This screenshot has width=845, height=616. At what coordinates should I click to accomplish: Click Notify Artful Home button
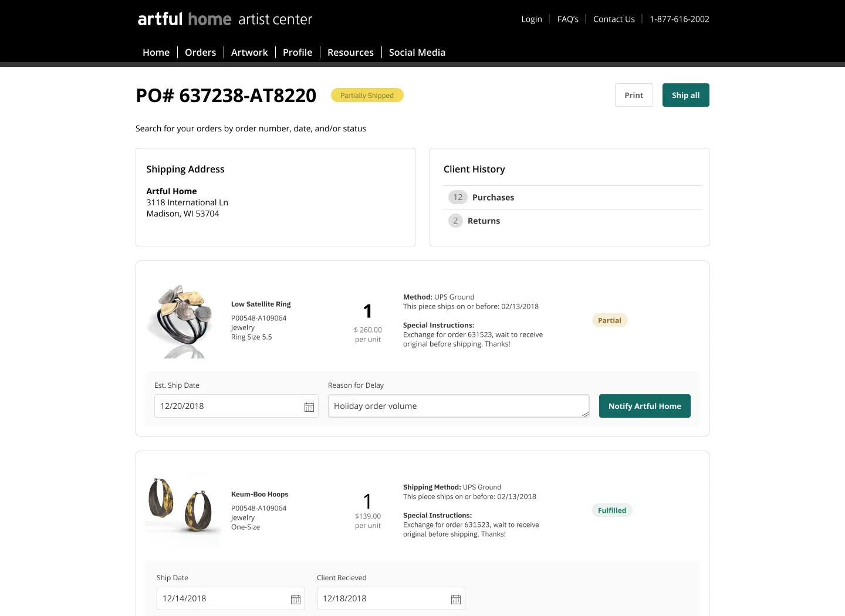pos(644,406)
